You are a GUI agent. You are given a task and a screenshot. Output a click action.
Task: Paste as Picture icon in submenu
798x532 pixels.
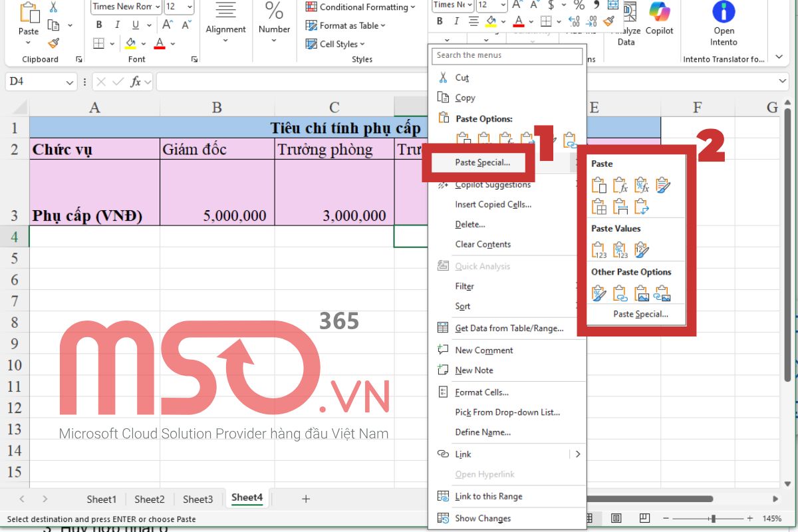click(x=641, y=293)
